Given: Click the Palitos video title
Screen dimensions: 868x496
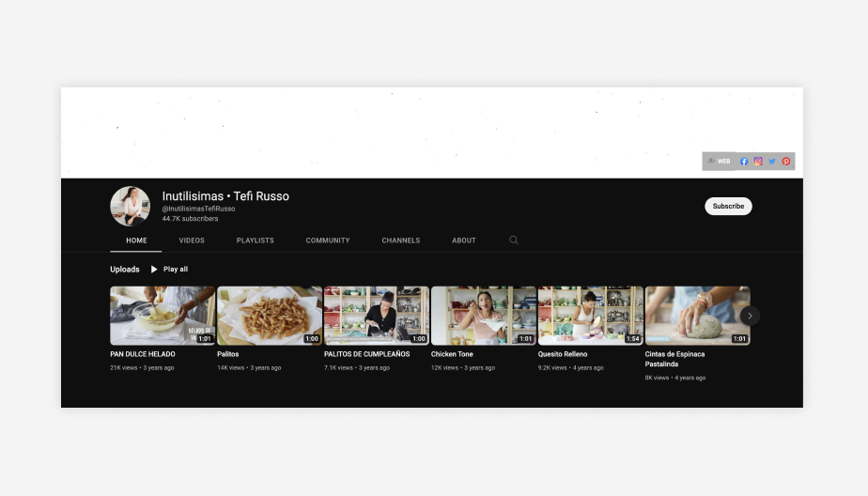Looking at the screenshot, I should tap(228, 354).
